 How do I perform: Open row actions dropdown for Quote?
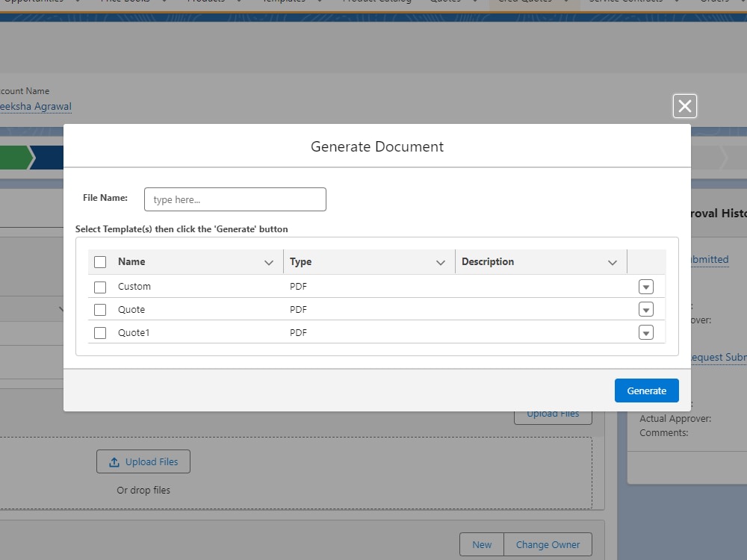[x=646, y=310]
